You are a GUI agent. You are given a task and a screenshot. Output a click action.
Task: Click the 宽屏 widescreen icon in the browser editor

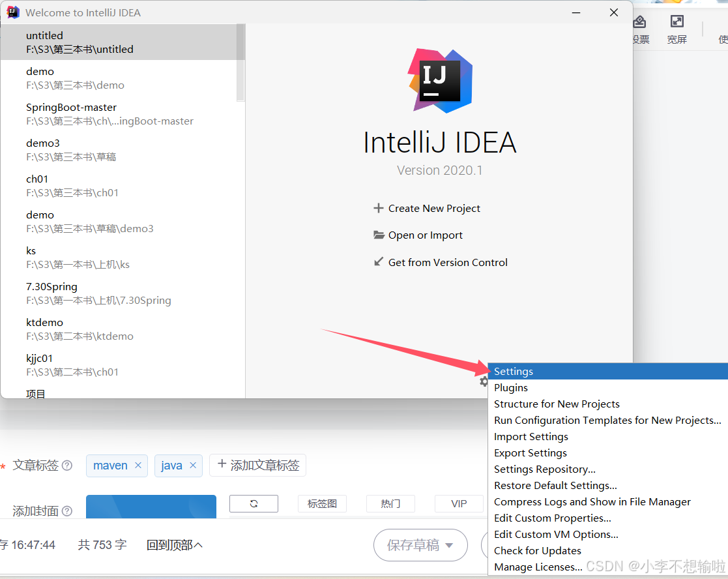click(x=677, y=22)
